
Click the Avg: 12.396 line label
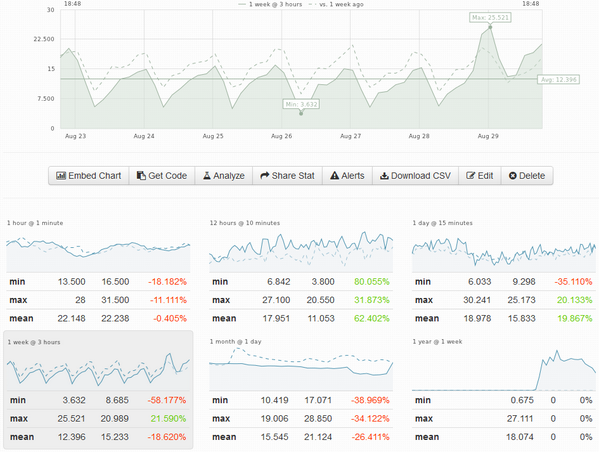tap(559, 79)
